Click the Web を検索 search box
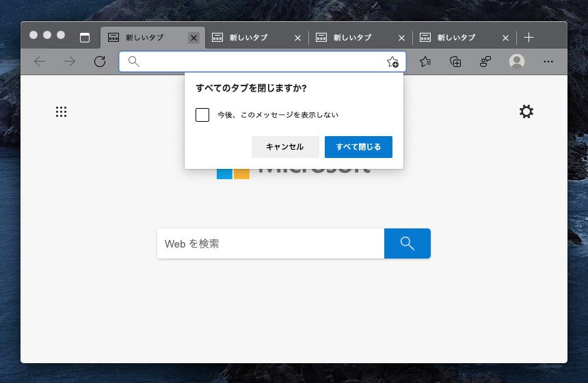 pos(271,243)
